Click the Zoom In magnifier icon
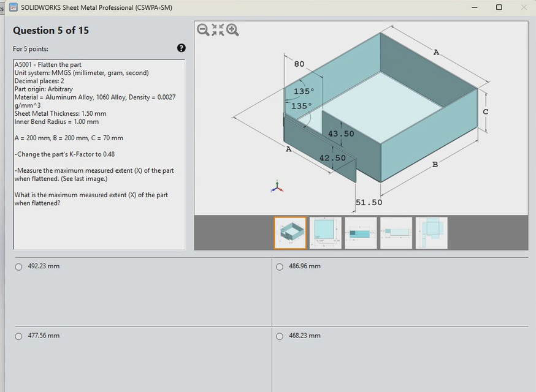This screenshot has height=392, width=536. tap(231, 29)
